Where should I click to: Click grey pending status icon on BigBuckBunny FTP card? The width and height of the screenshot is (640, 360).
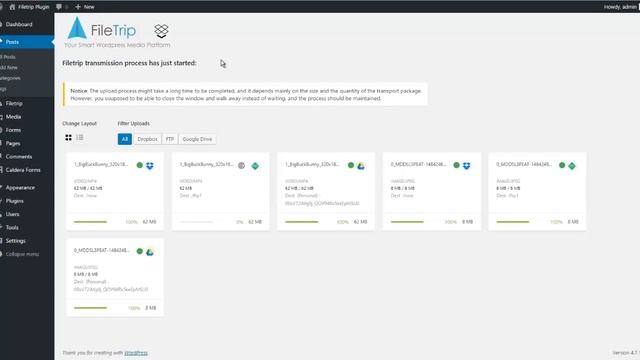[x=241, y=166]
